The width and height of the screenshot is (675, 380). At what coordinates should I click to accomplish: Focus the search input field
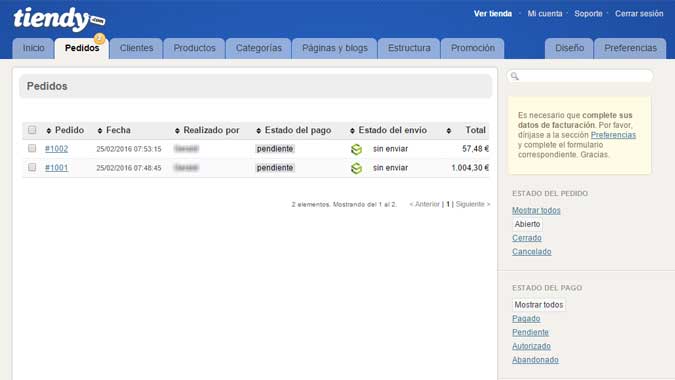point(579,76)
